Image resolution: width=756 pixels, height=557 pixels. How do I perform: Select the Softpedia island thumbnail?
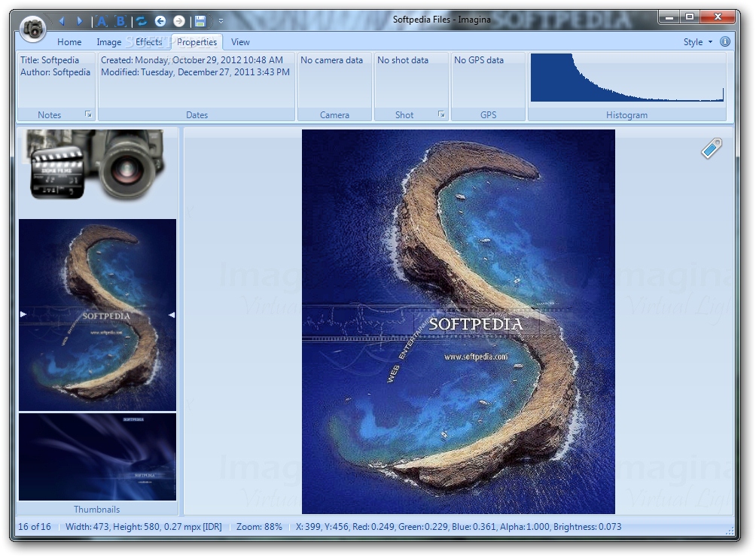(97, 315)
